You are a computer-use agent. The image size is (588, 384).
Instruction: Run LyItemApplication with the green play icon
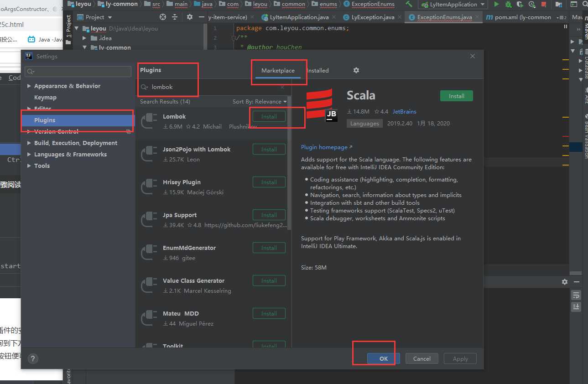tap(496, 5)
